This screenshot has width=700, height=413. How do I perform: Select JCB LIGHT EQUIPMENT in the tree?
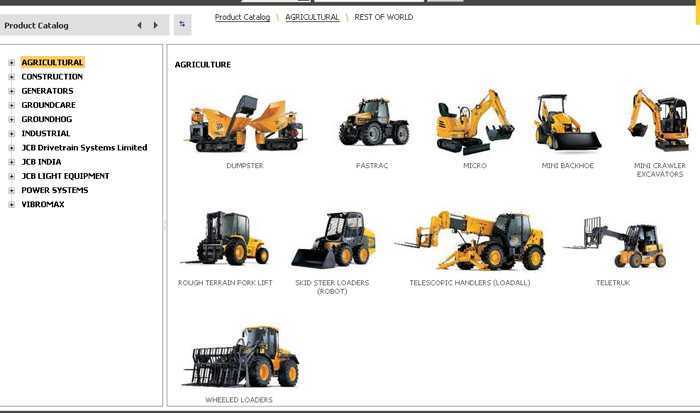pos(65,176)
